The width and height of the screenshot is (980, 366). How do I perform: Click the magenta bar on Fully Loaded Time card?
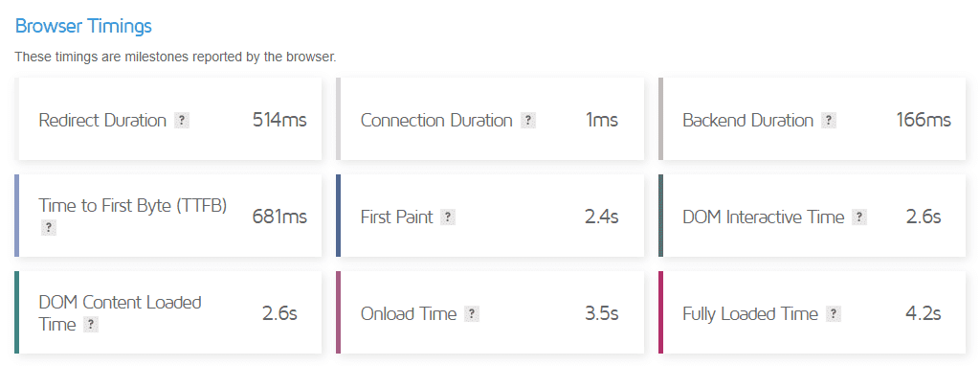(x=660, y=312)
